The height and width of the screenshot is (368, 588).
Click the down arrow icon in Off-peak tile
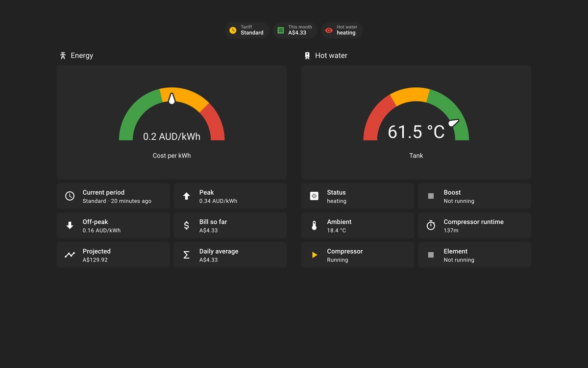(70, 226)
